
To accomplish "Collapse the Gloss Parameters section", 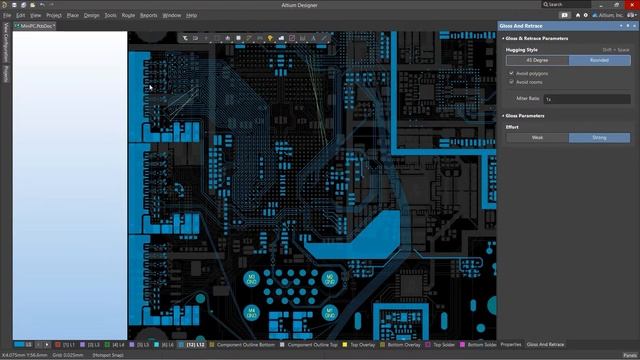I will click(503, 116).
